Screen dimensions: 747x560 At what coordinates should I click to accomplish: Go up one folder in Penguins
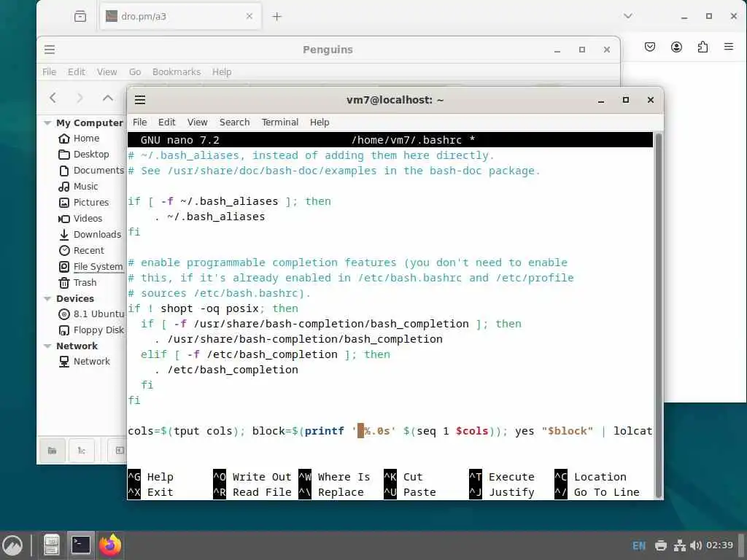(108, 98)
